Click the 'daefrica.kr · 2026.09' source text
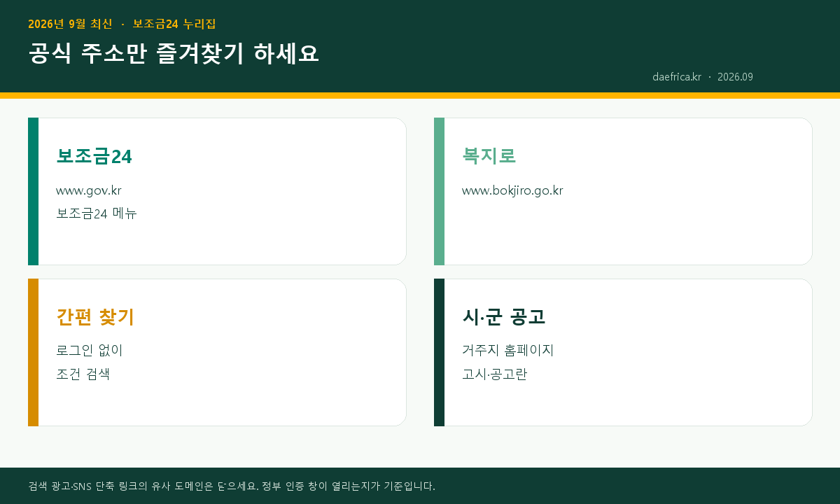Screen dimensions: 840x504 pyautogui.click(x=703, y=77)
